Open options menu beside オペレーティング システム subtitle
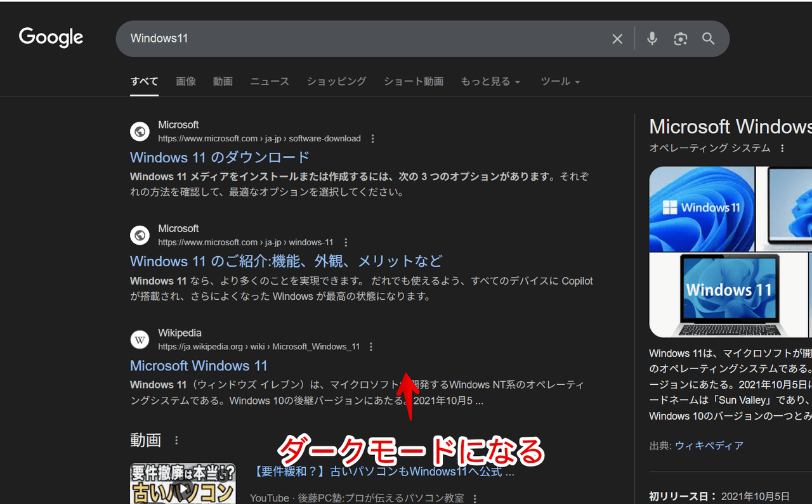 (x=782, y=148)
